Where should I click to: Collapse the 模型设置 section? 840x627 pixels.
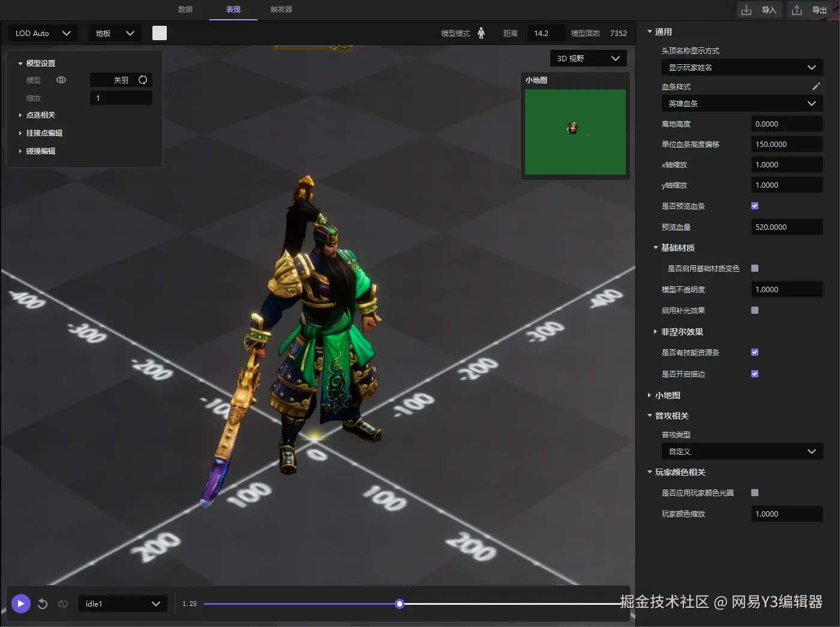click(20, 64)
